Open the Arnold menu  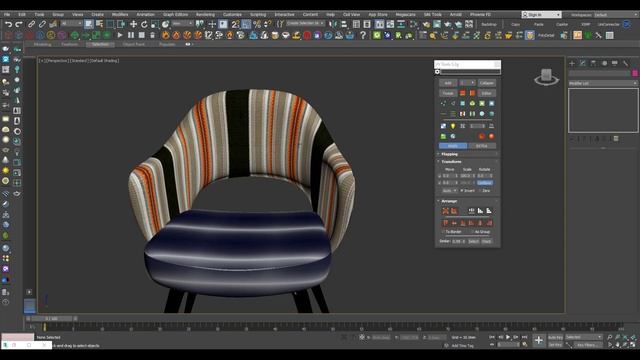pos(456,14)
